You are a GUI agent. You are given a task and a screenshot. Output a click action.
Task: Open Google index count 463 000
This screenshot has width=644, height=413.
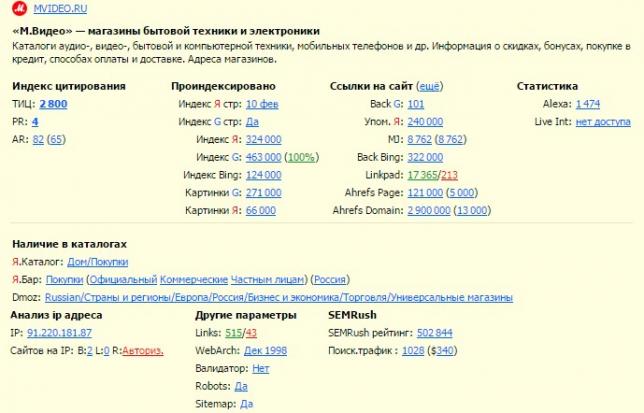point(264,157)
